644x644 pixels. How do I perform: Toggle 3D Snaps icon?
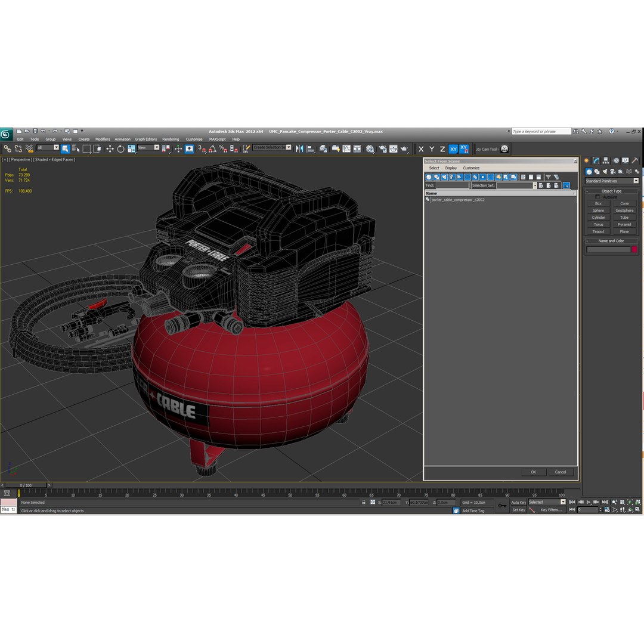coord(202,148)
